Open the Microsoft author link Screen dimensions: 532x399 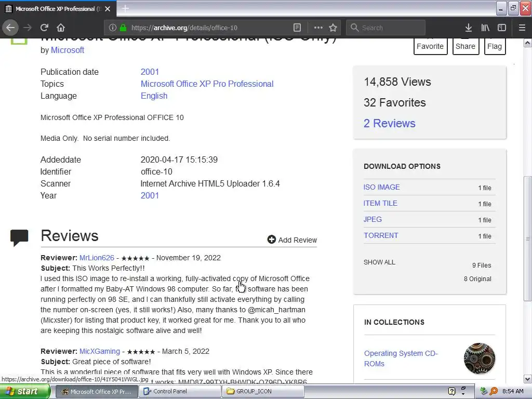68,50
